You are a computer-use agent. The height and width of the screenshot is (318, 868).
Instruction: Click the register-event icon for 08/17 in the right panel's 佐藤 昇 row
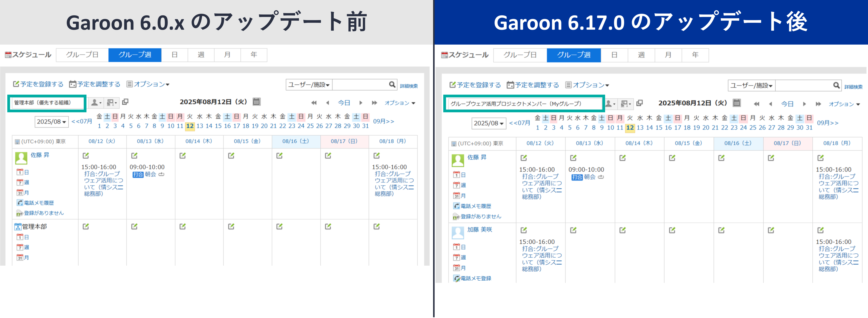click(771, 157)
